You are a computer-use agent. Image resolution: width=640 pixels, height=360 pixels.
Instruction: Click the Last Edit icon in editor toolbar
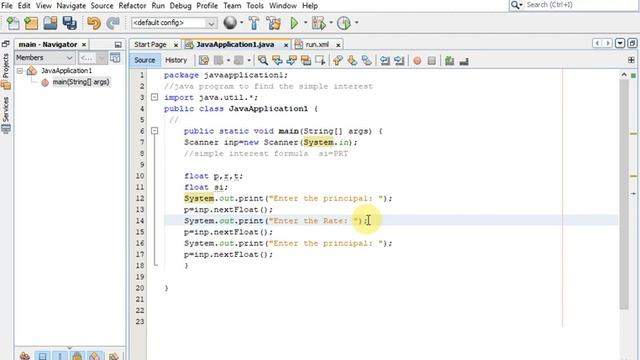pos(204,60)
